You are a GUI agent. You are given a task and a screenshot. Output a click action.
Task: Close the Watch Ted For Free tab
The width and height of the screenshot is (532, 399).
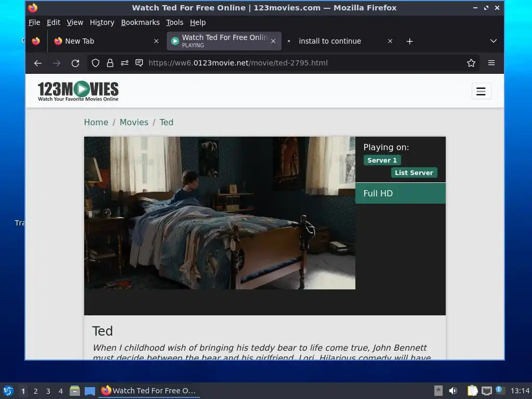click(x=273, y=41)
